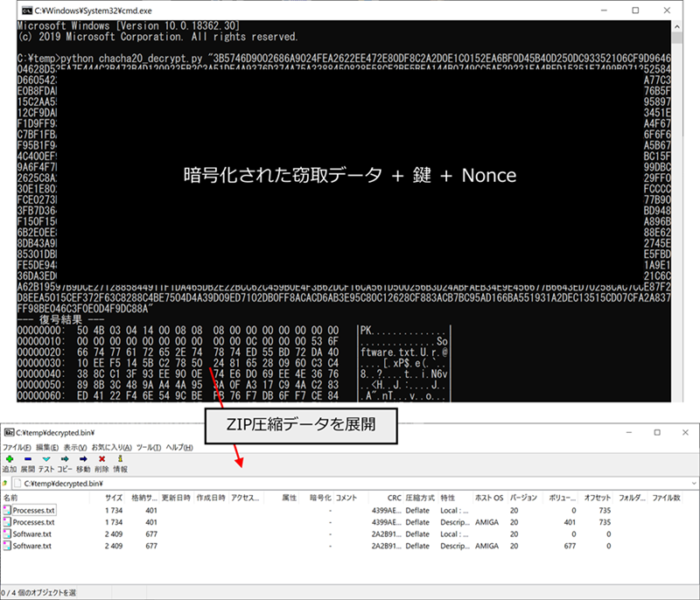The width and height of the screenshot is (700, 600).
Task: Click offset 735 in first Processes.txt row
Action: point(605,510)
